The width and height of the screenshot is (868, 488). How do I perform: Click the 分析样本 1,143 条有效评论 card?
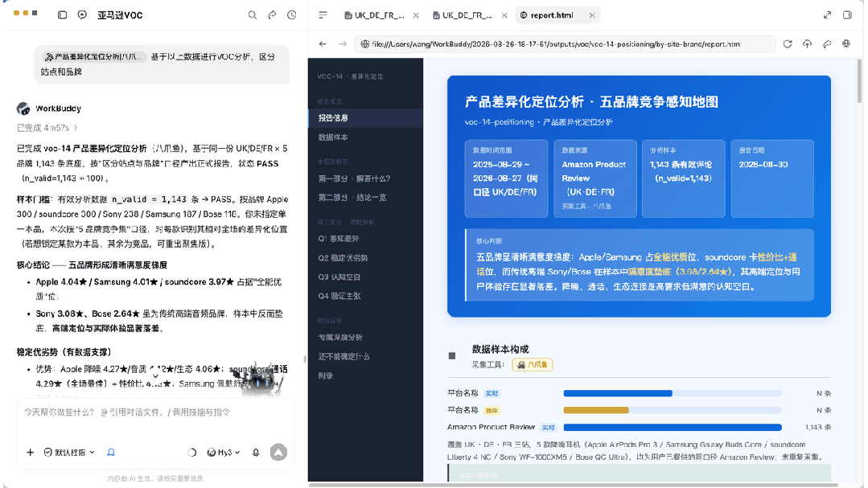[x=684, y=178]
